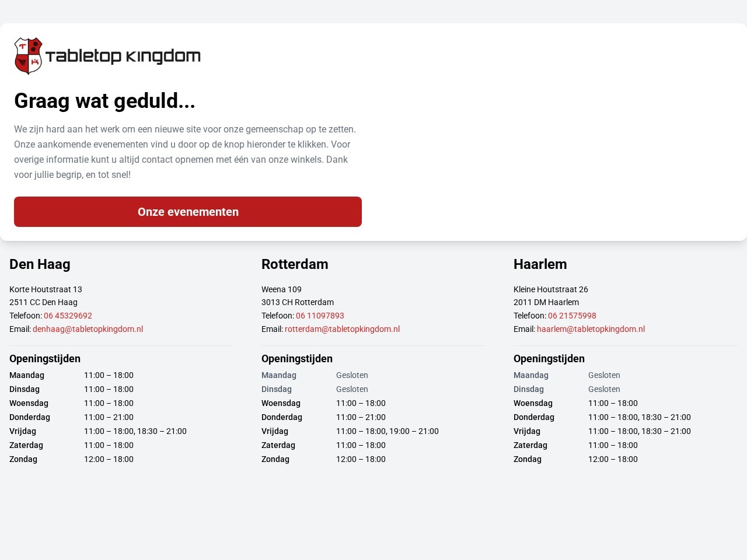This screenshot has height=560, width=747.
Task: Open the Onze evenementen button
Action: point(188,212)
